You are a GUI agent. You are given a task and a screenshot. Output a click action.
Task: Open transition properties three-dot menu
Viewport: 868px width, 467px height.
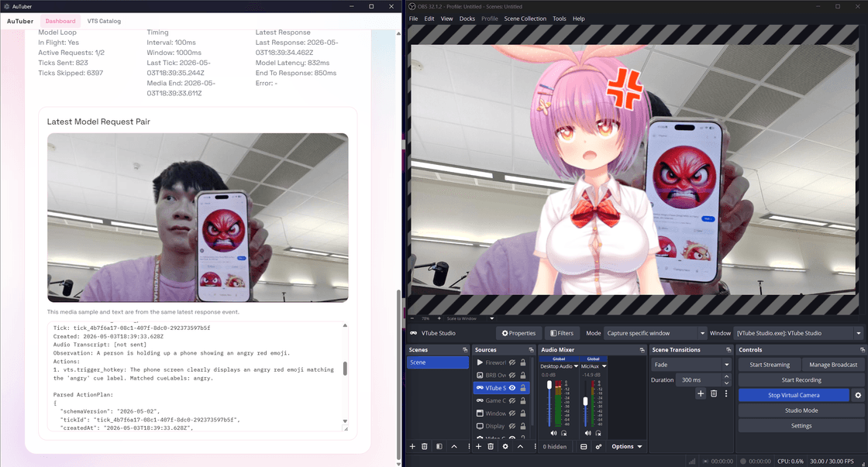click(x=726, y=393)
